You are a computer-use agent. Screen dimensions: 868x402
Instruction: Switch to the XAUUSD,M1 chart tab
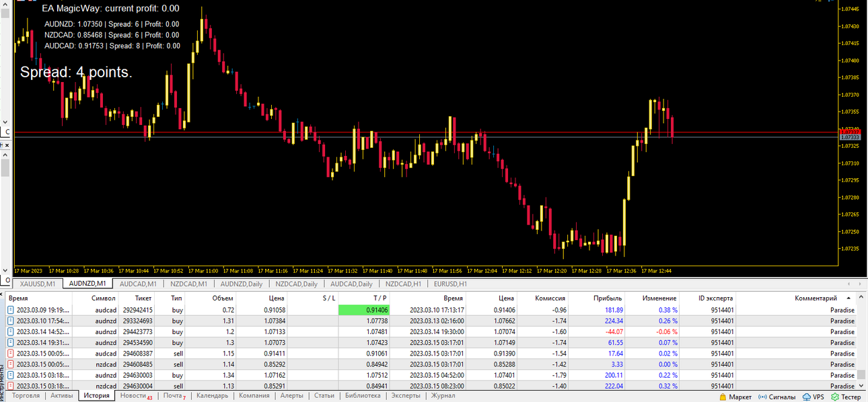pos(38,284)
